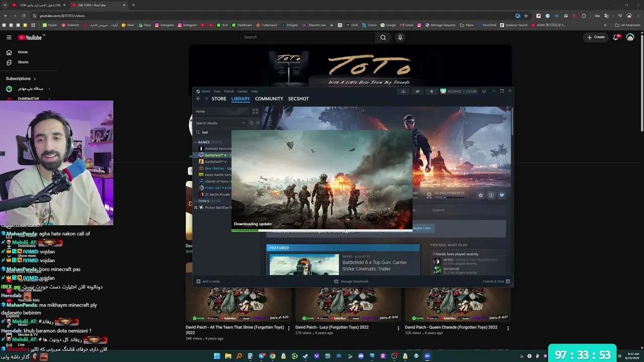Expand the YouTube Subscriptions section

pyautogui.click(x=21, y=78)
